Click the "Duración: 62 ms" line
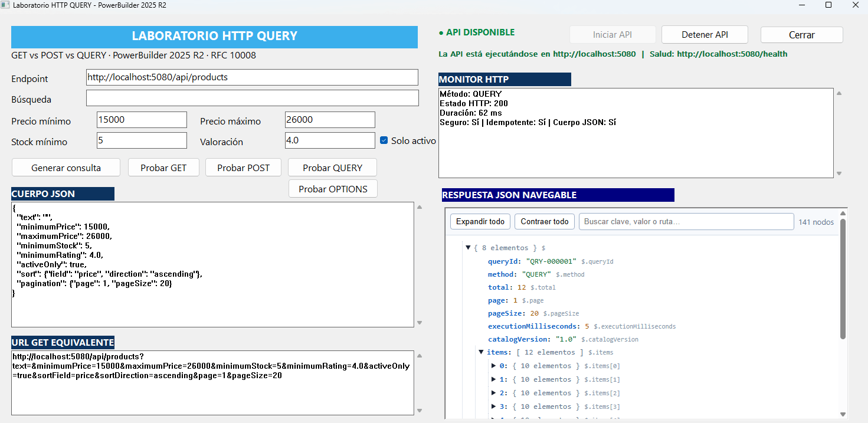Viewport: 868px width, 423px height. tap(471, 113)
